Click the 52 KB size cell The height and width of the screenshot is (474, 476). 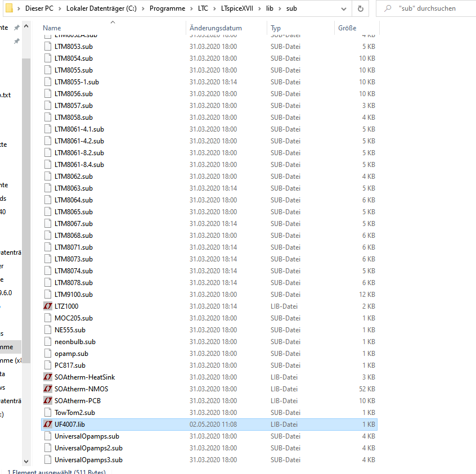[x=367, y=389]
